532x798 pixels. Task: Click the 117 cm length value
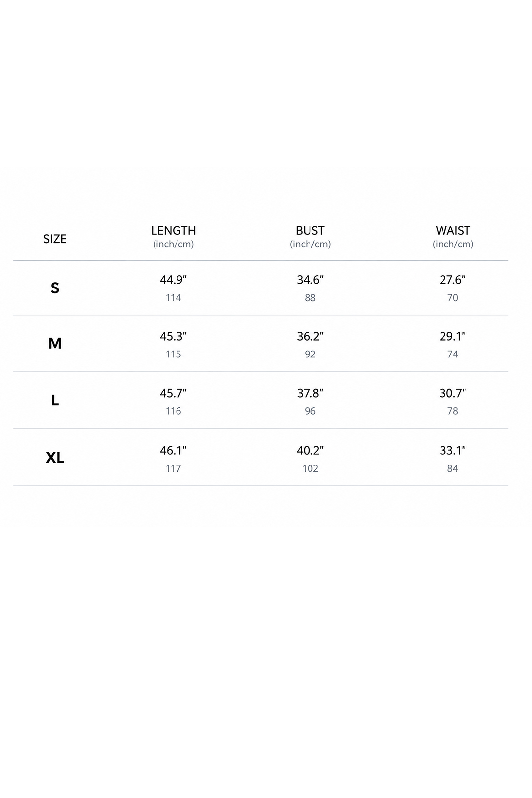click(174, 468)
